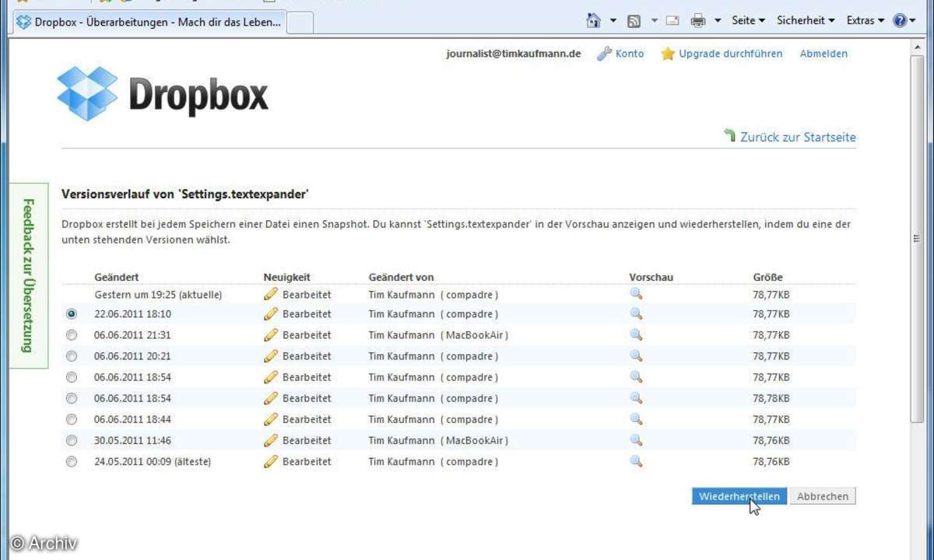Click the scrollbar up arrow
This screenshot has height=560, width=934.
pos(916,47)
